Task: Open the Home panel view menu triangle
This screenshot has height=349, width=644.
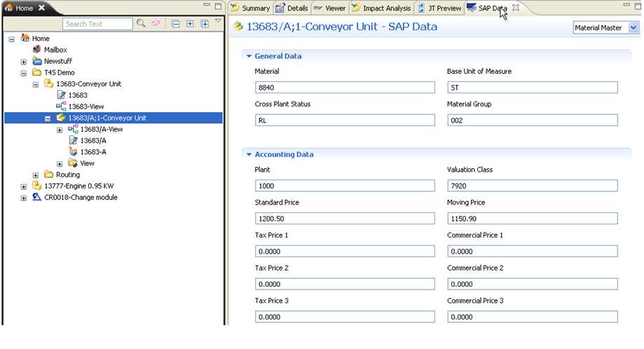Action: 218,20
